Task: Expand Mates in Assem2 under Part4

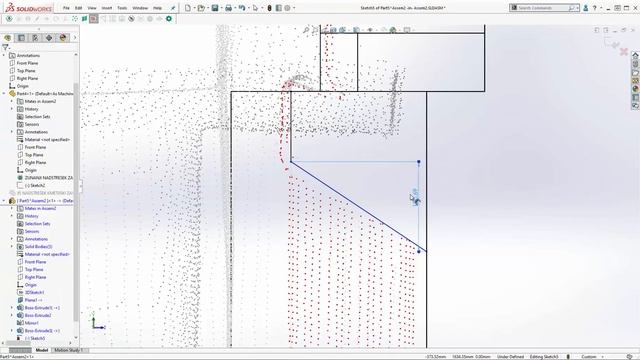Action: (x=12, y=101)
